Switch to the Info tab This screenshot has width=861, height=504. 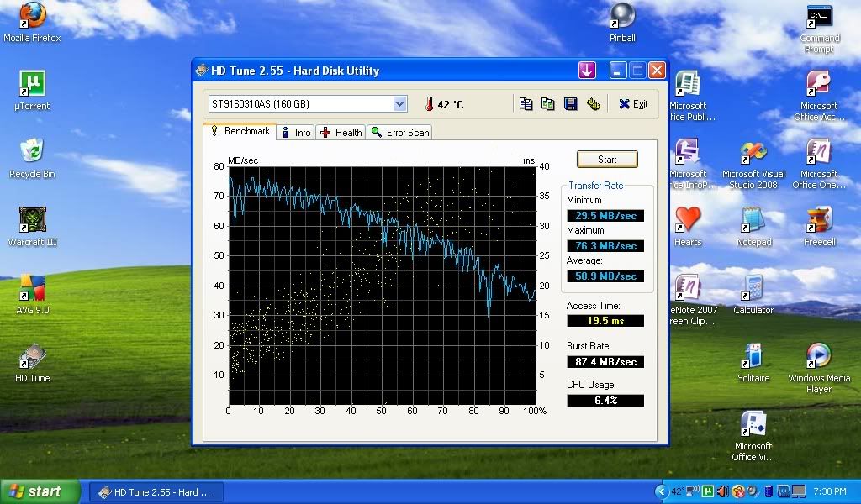pos(295,133)
